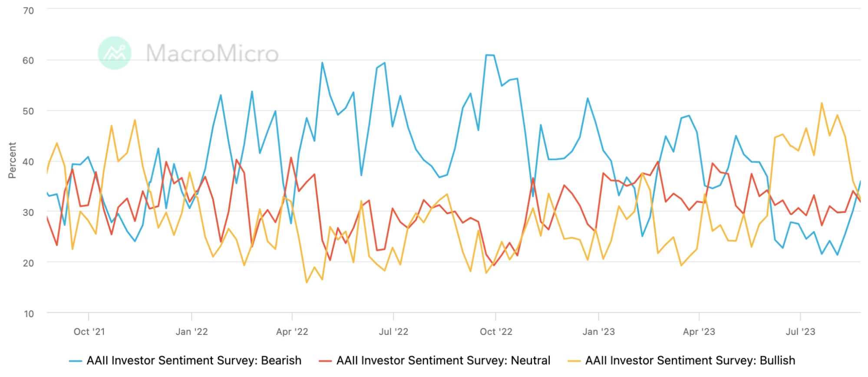Image resolution: width=868 pixels, height=377 pixels.
Task: Click the Jul '23 x-axis label
Action: [x=800, y=332]
